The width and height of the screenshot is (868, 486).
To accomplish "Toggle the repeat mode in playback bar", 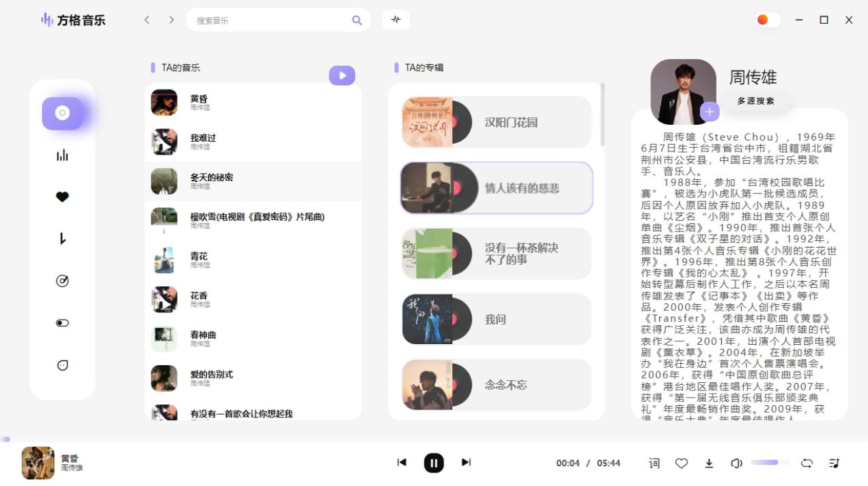I will pos(807,462).
